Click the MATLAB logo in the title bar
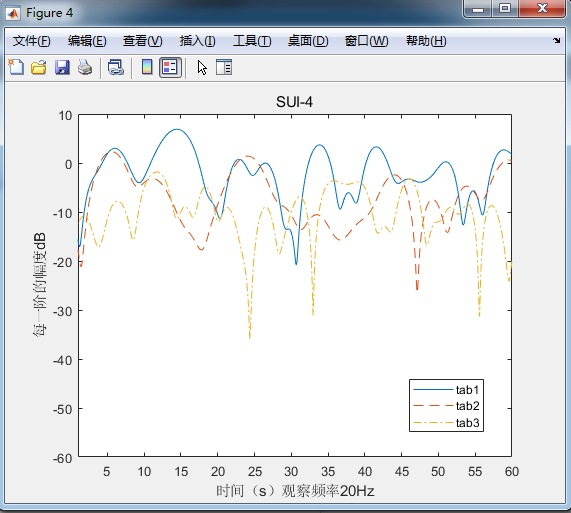Viewport: 571px width, 513px height. click(13, 13)
